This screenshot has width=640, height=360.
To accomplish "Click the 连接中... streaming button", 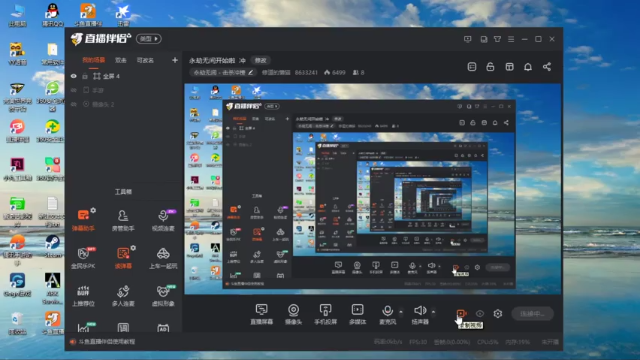I will click(533, 313).
